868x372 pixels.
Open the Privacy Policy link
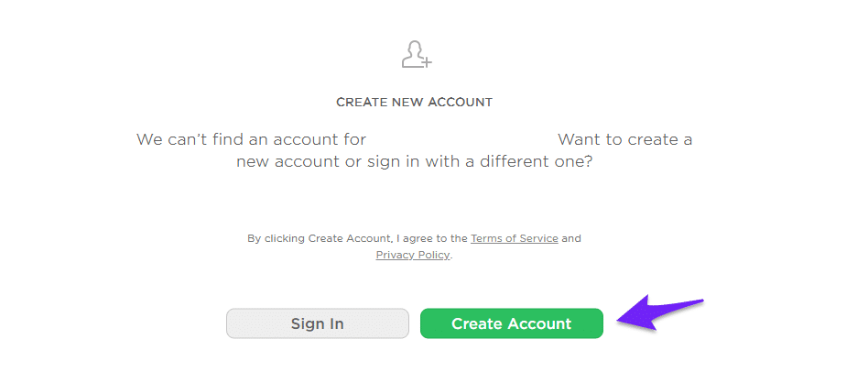pyautogui.click(x=413, y=255)
